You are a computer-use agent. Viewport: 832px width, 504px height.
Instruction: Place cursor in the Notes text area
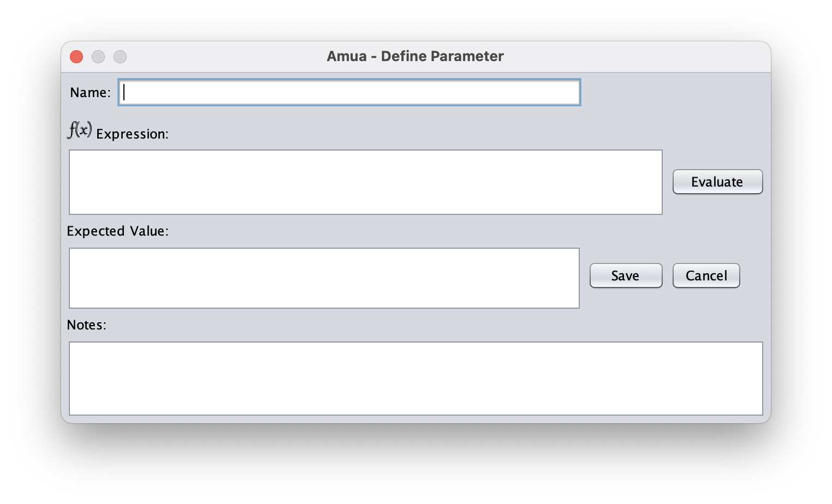415,379
